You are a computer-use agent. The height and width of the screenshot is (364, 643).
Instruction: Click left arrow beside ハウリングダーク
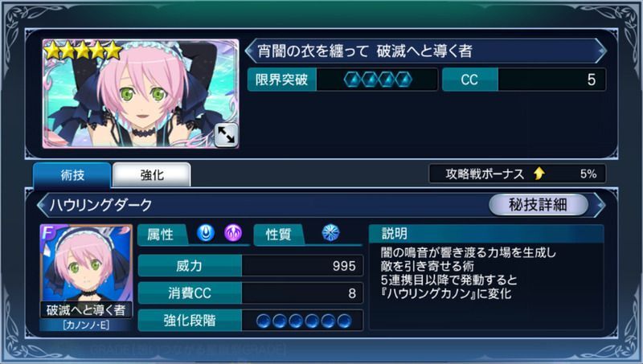pos(43,205)
